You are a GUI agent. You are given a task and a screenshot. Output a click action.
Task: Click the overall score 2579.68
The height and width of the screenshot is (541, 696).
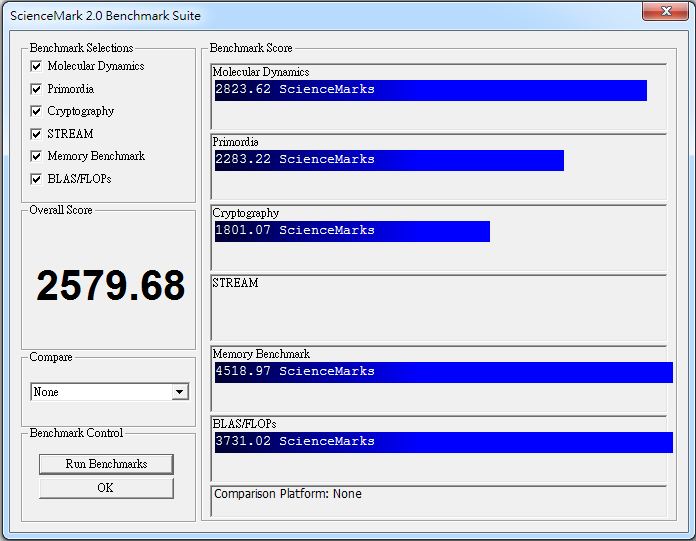coord(111,285)
